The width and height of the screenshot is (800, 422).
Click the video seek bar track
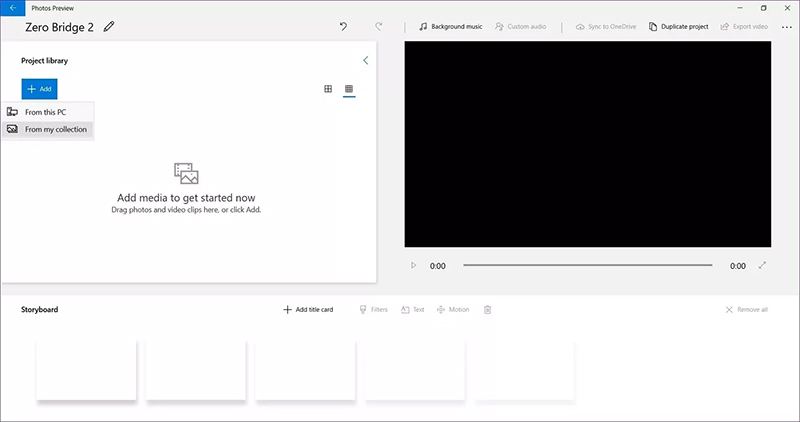click(x=587, y=266)
